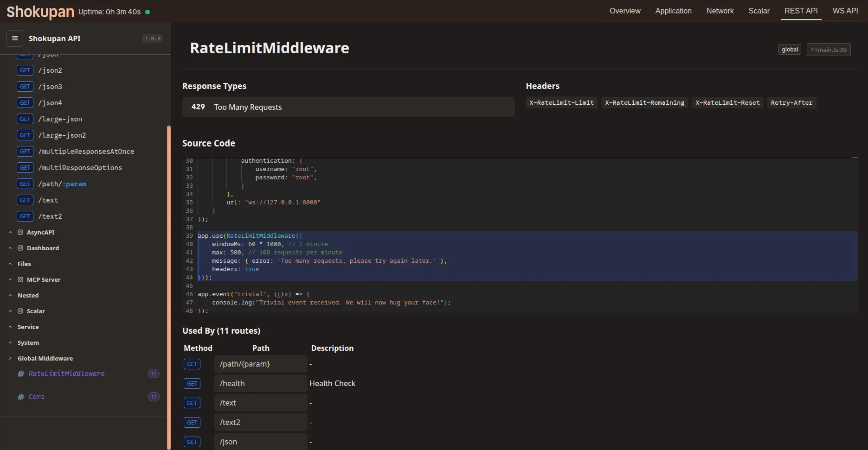868x450 pixels.
Task: Select the AsyncAPI section icon in sidebar
Action: coord(20,232)
